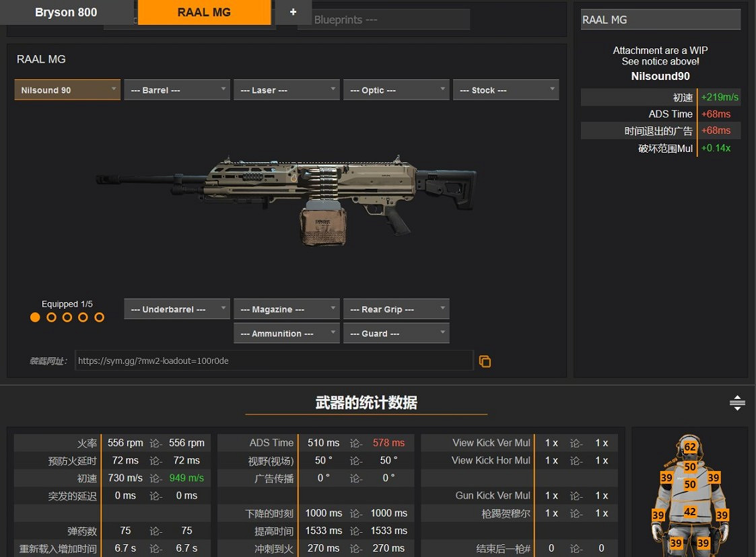Open the Blueprints selector
This screenshot has height=557, width=756.
click(x=384, y=20)
